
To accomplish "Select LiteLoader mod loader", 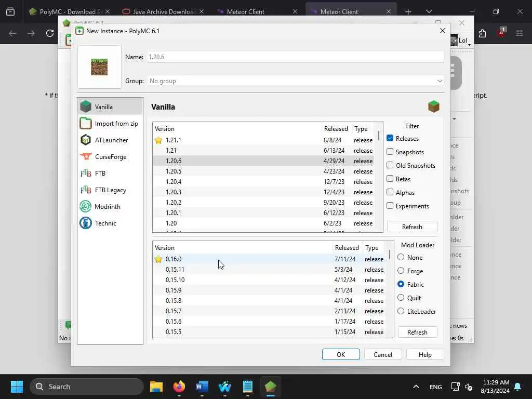I will pos(401,311).
